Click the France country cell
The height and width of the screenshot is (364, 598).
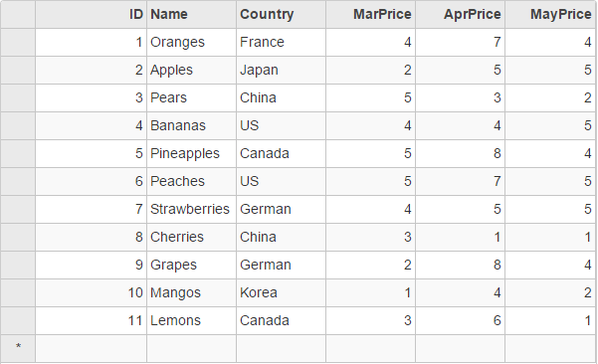tap(281, 43)
